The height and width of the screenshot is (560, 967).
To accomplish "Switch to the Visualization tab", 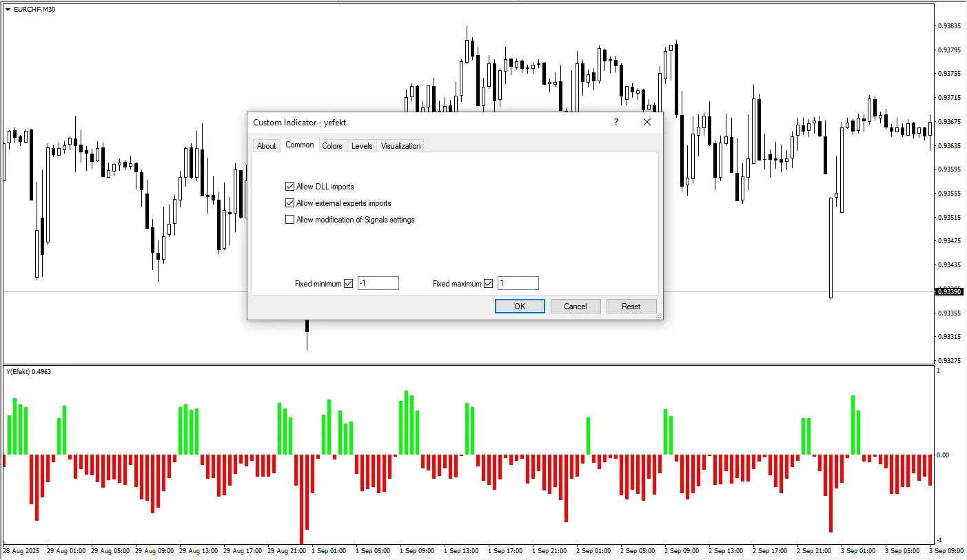I will point(400,146).
